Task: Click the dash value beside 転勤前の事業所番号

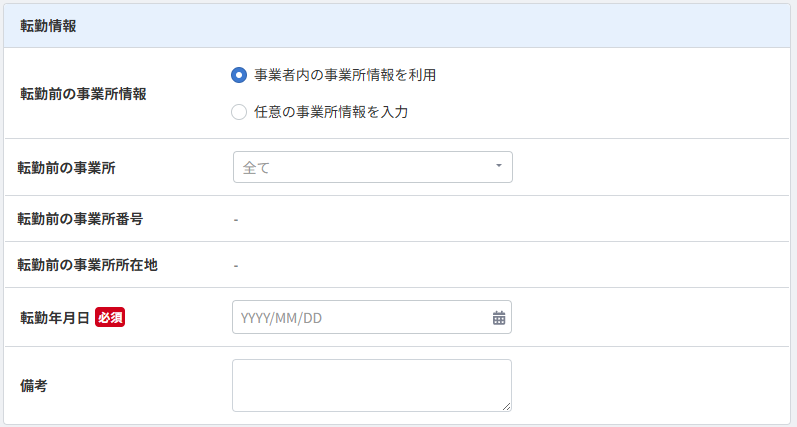Action: 236,219
